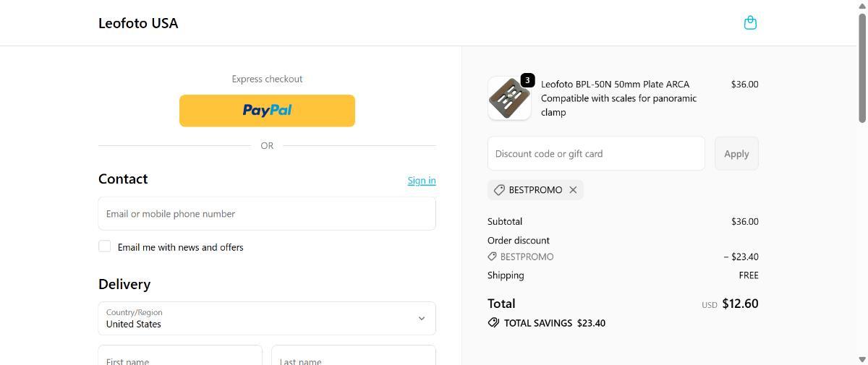Viewport: 868px width, 365px height.
Task: Focus the Email or mobile phone field
Action: [267, 214]
